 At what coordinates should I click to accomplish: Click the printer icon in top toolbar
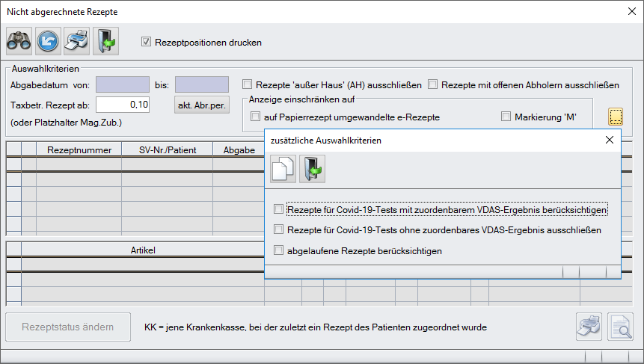pyautogui.click(x=76, y=42)
